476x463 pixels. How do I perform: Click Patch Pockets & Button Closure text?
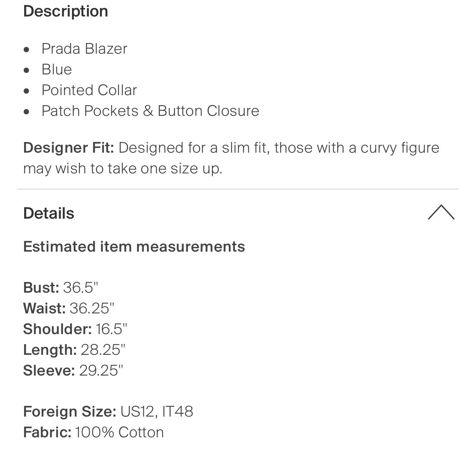tap(150, 111)
